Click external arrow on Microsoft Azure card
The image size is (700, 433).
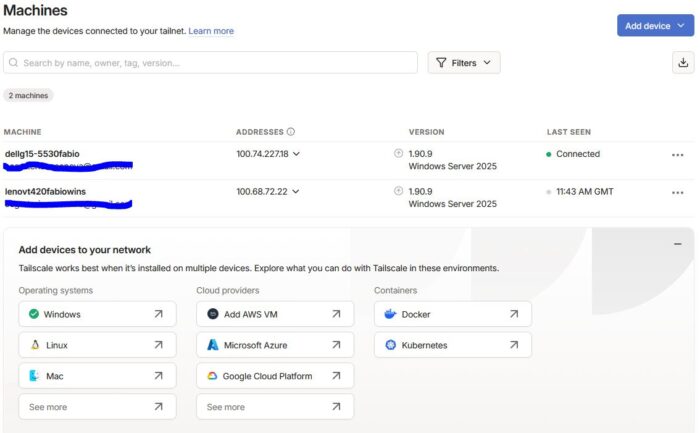(x=336, y=345)
